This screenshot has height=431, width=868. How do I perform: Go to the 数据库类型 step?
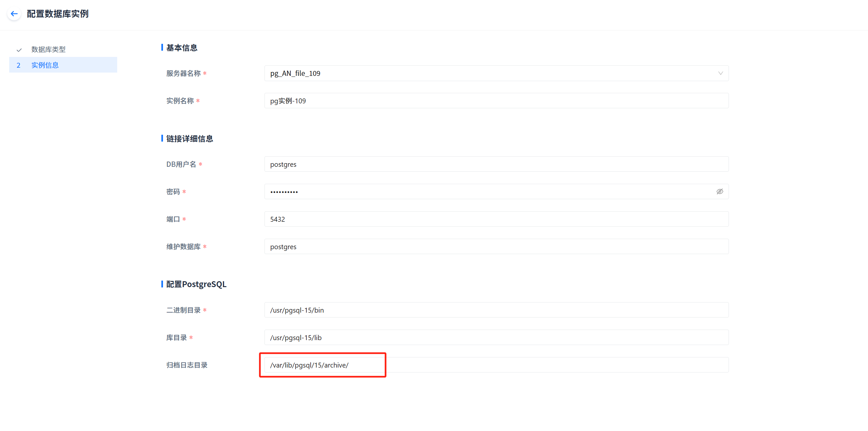tap(48, 49)
